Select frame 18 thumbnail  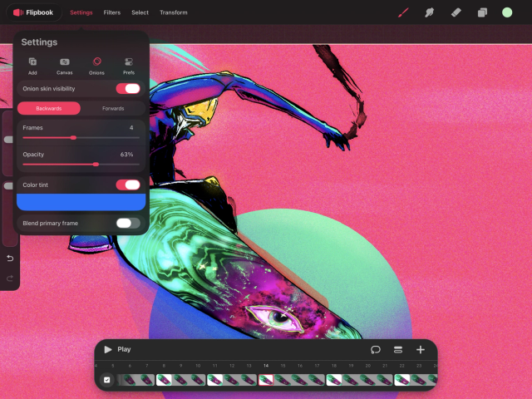point(334,380)
